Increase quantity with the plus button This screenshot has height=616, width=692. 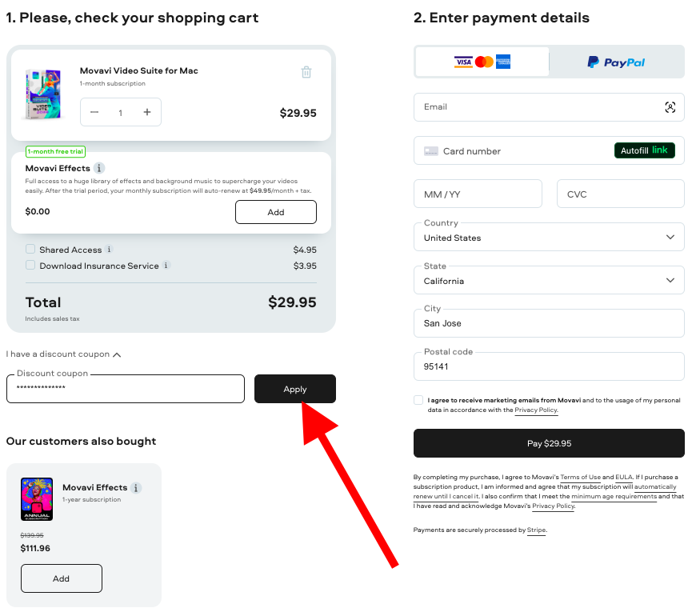coord(147,113)
